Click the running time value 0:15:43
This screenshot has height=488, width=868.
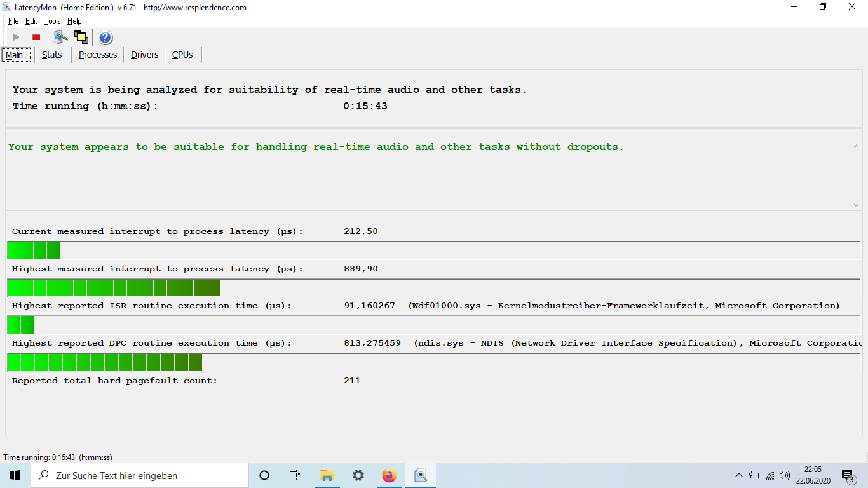365,106
